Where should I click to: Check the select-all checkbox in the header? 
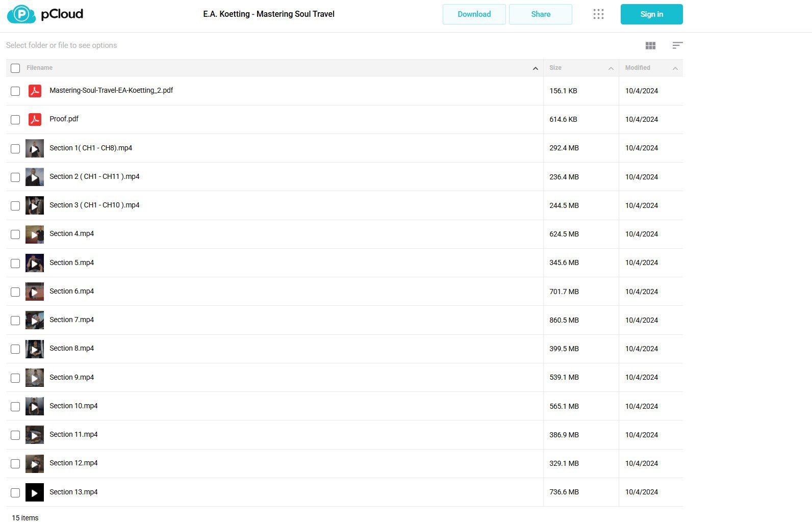pos(15,68)
